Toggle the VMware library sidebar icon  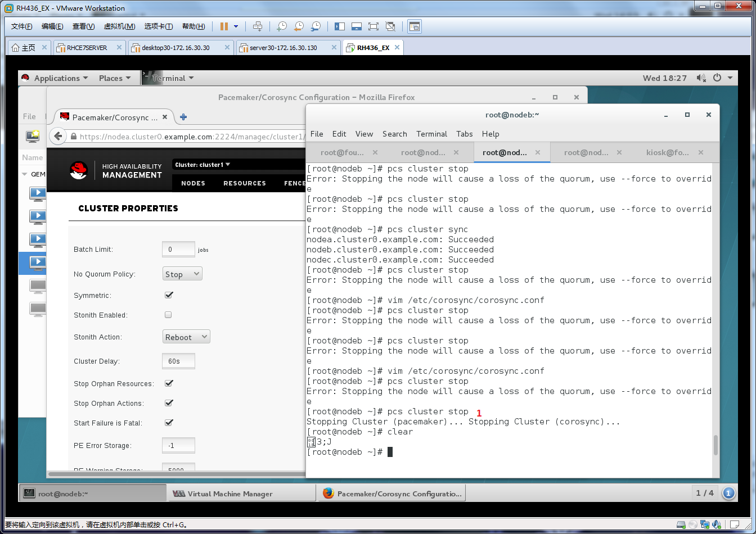point(339,26)
